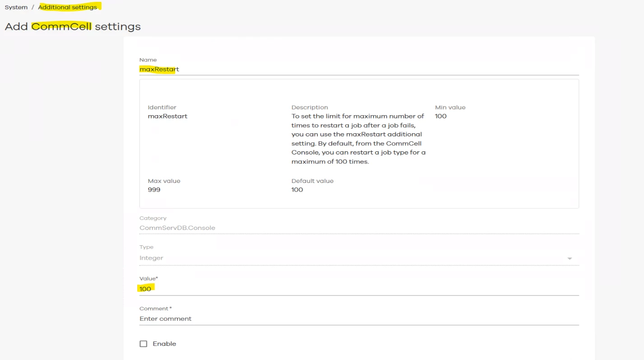Image resolution: width=644 pixels, height=360 pixels.
Task: Click the Identifier label
Action: pyautogui.click(x=162, y=108)
